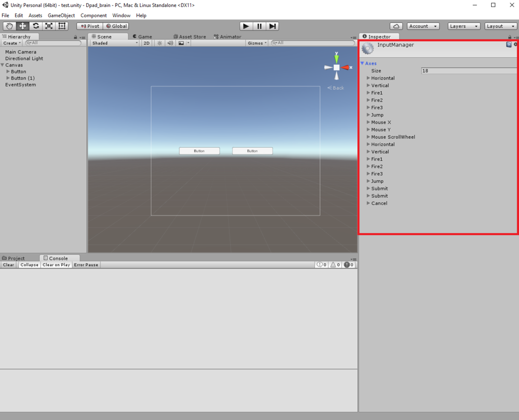
Task: Click the Hierarchy search field
Action: coord(53,43)
